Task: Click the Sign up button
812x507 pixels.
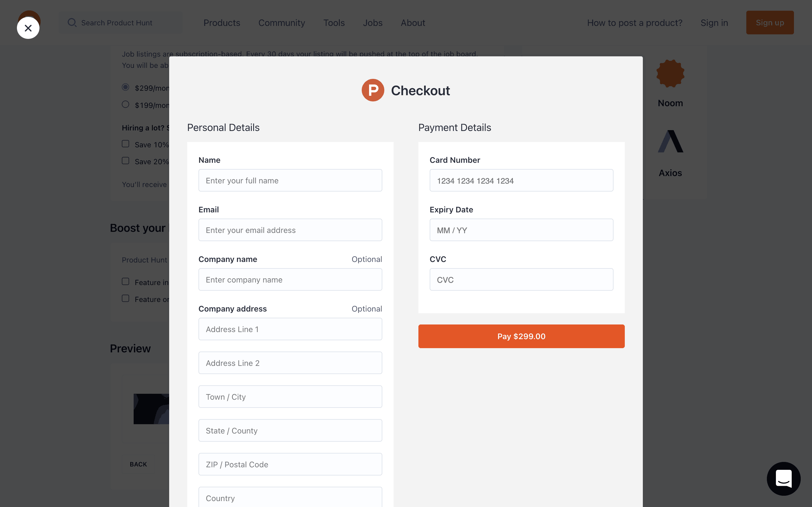Action: coord(770,23)
